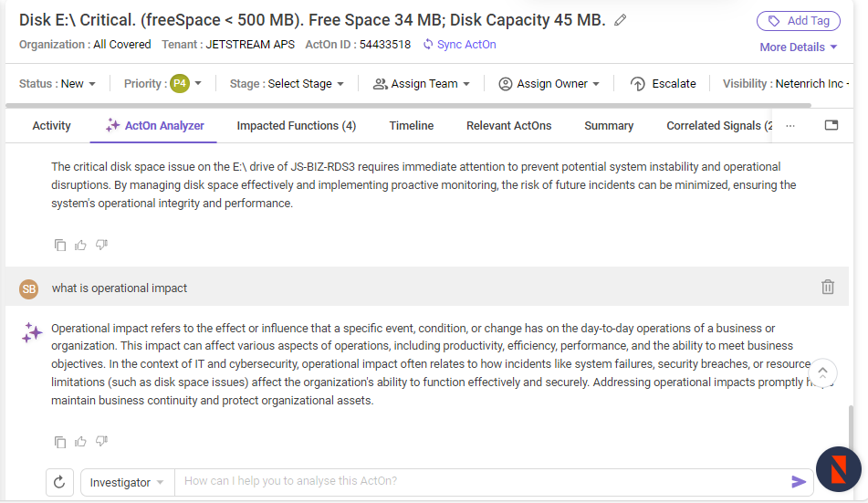868x503 pixels.
Task: Switch to the Activity tab
Action: click(51, 126)
